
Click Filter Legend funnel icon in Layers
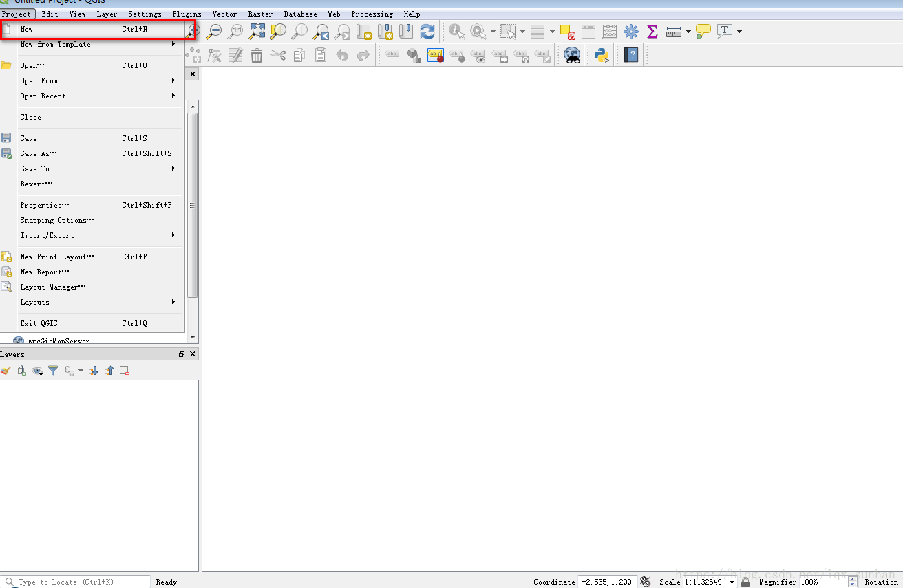(53, 371)
